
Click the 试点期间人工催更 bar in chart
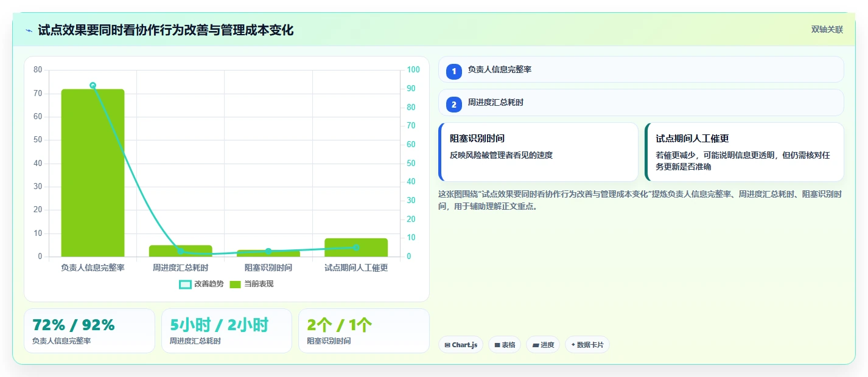pos(356,247)
